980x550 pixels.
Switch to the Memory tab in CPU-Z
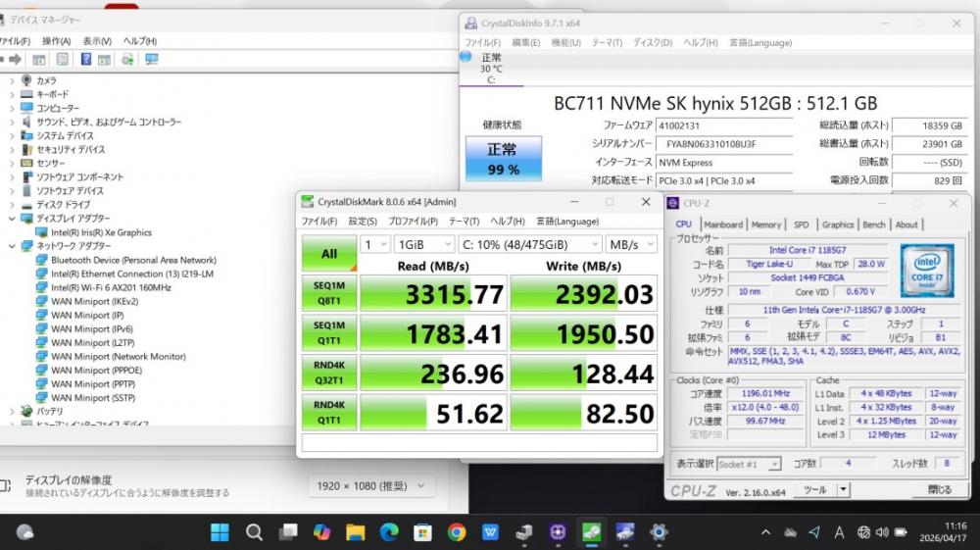coord(765,225)
